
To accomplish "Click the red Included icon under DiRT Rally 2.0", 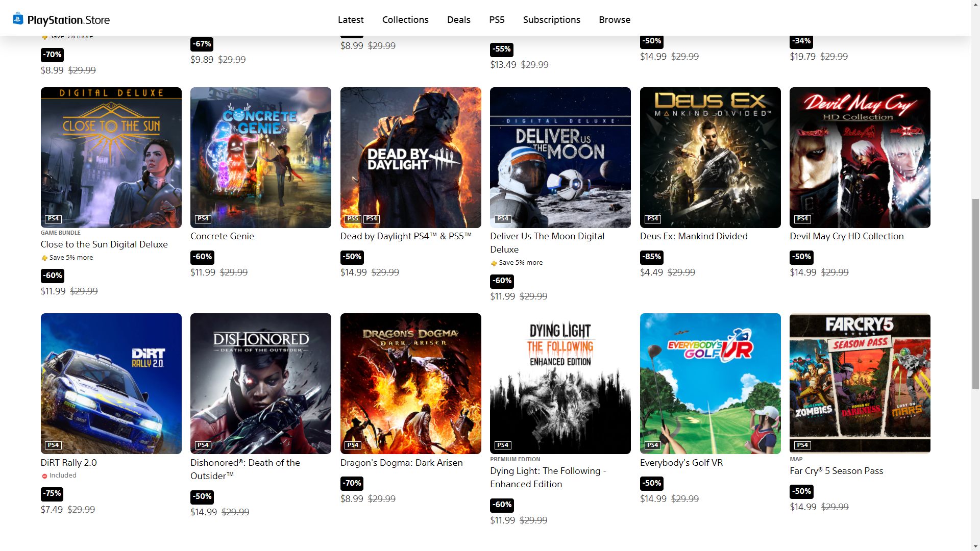I will [44, 476].
